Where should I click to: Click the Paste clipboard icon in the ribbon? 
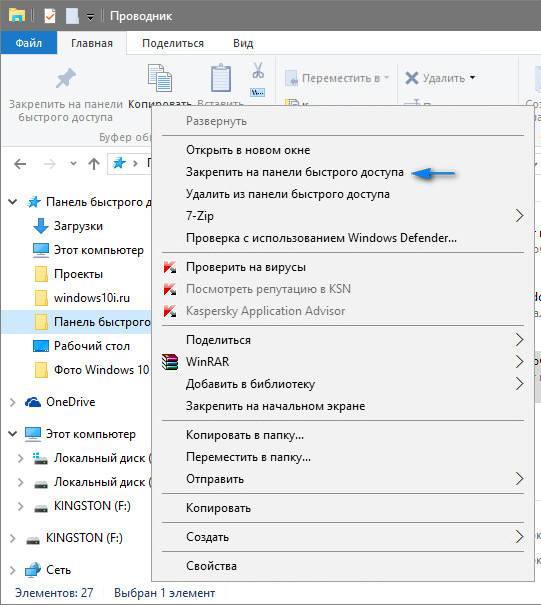[x=221, y=78]
